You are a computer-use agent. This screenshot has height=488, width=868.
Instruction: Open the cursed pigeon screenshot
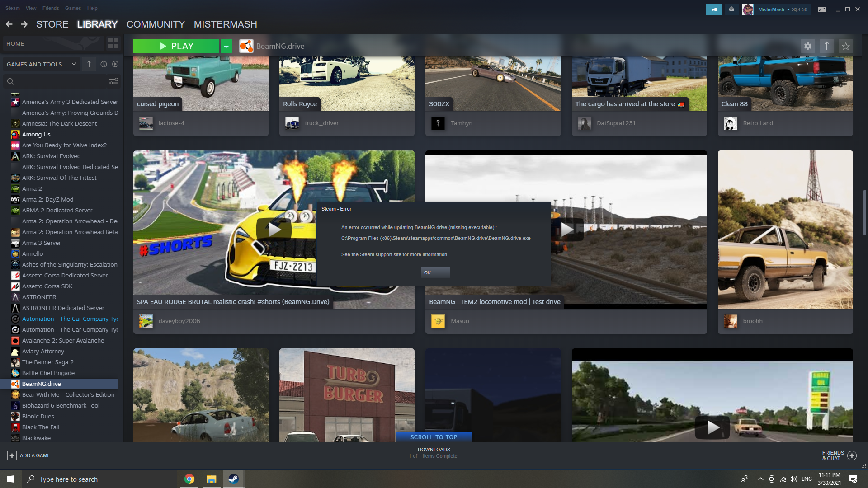pyautogui.click(x=201, y=84)
